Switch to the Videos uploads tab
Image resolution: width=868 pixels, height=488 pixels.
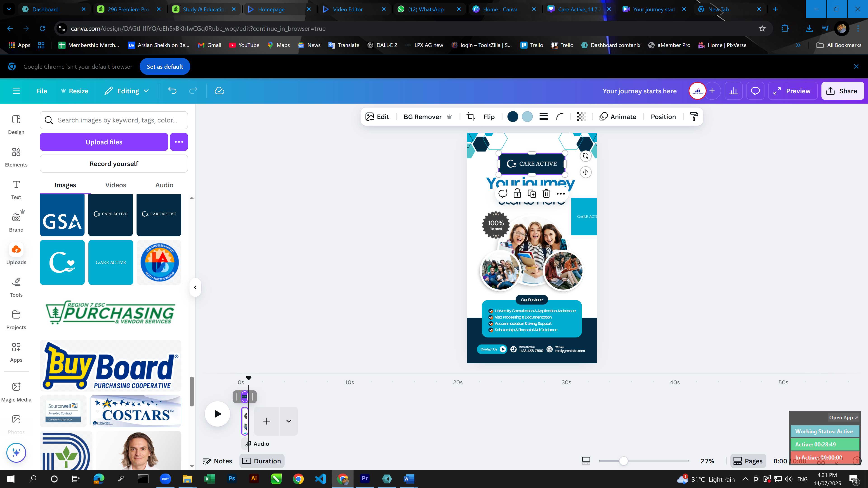116,185
